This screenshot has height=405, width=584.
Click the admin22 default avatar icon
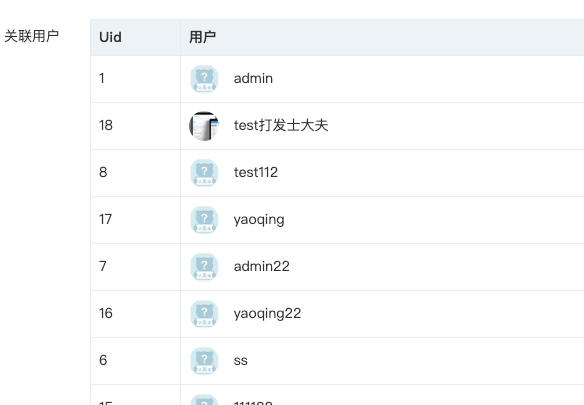click(204, 266)
